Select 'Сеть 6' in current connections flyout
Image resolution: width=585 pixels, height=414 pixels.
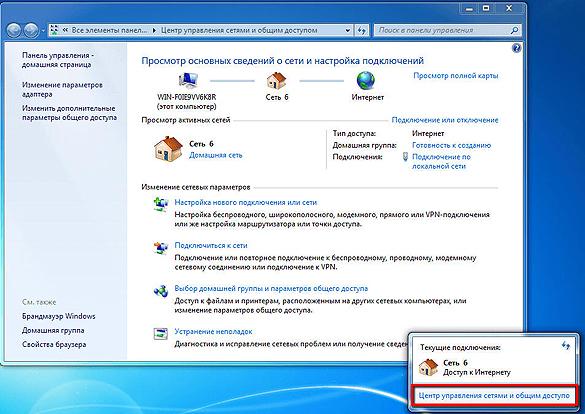pyautogui.click(x=455, y=363)
